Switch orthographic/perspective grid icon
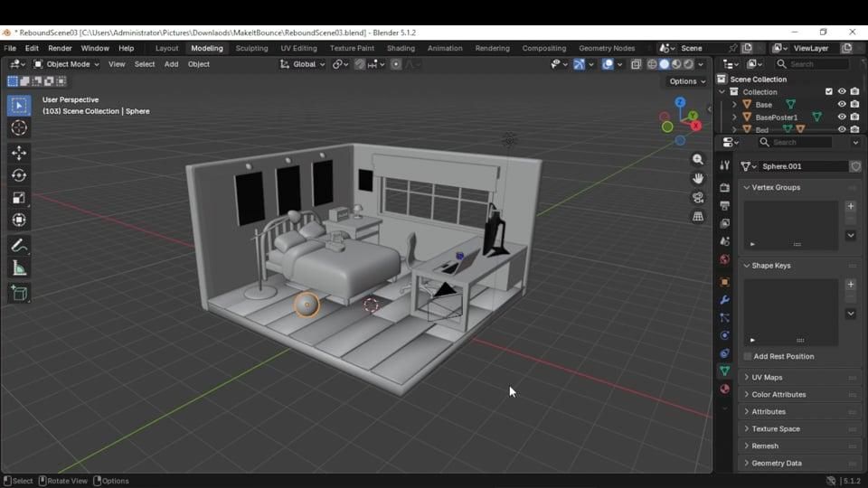This screenshot has width=868, height=488. [698, 217]
